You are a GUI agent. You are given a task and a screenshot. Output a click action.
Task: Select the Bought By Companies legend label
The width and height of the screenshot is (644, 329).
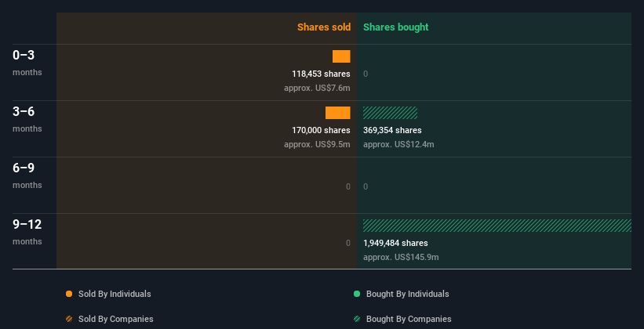click(409, 319)
